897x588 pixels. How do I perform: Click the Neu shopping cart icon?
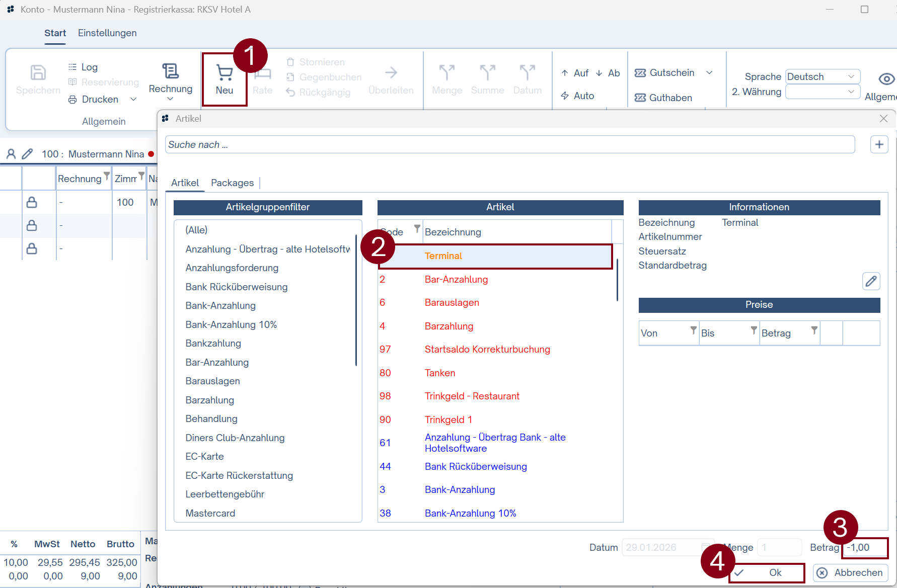point(224,73)
